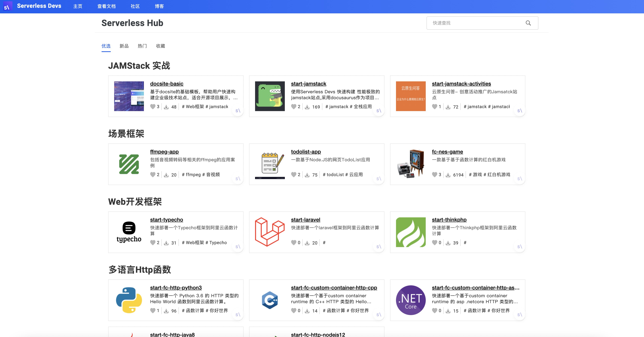This screenshot has height=337, width=644.
Task: Switch to the 热门 tab
Action: (x=142, y=46)
